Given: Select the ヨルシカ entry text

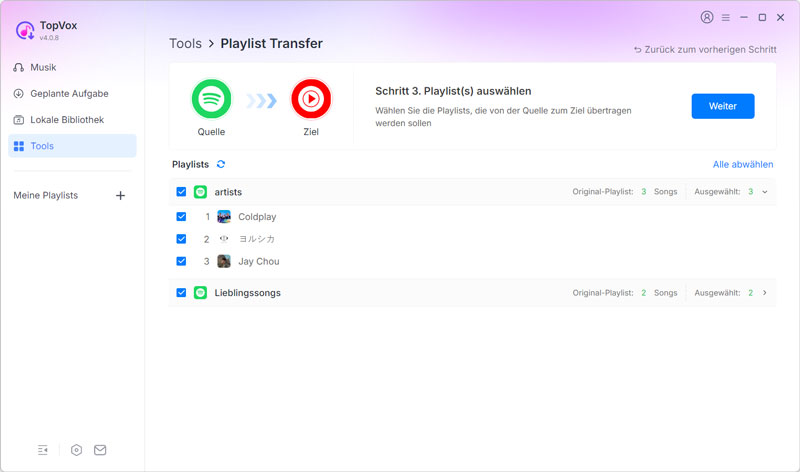Looking at the screenshot, I should [257, 239].
